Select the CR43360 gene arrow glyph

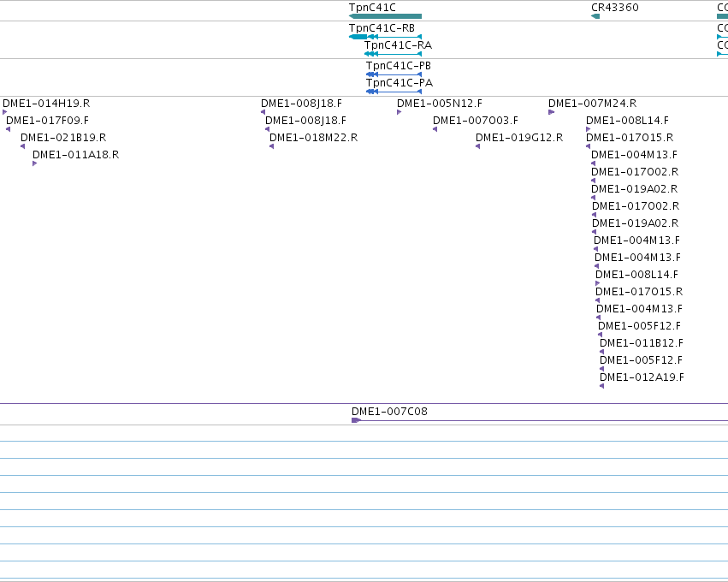coord(595,16)
